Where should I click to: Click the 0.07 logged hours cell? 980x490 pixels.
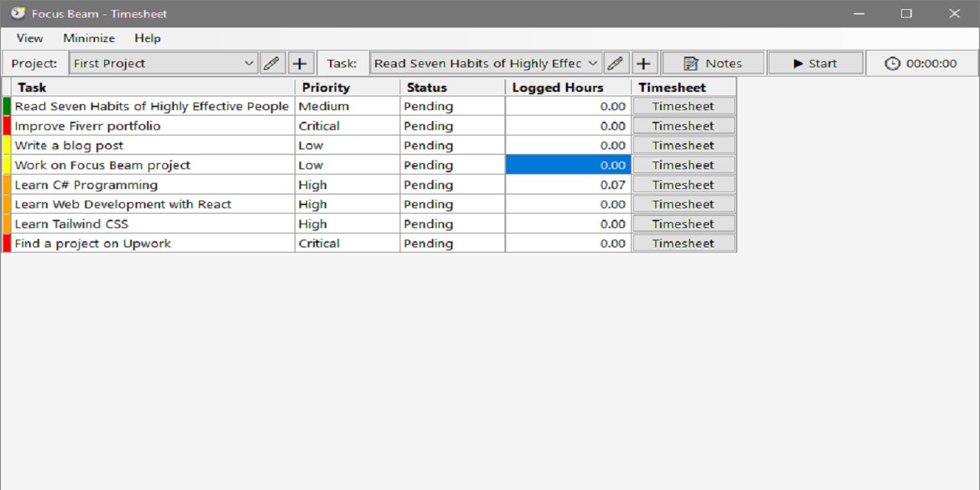point(568,185)
